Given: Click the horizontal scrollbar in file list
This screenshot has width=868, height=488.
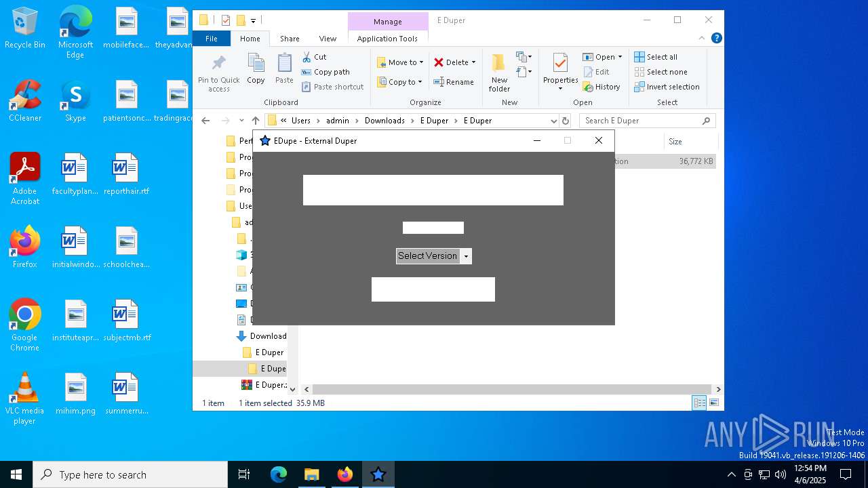Looking at the screenshot, I should point(512,389).
